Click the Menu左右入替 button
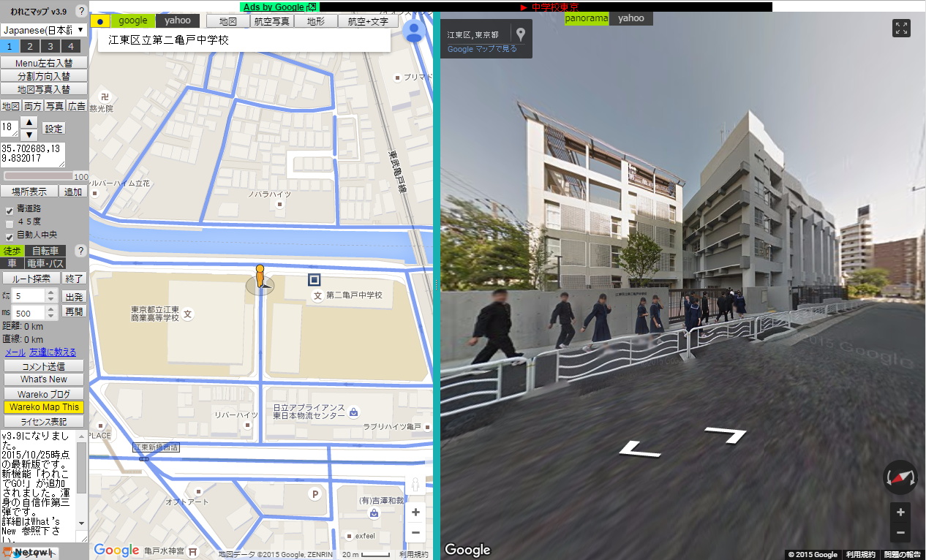926x560 pixels. (x=44, y=63)
